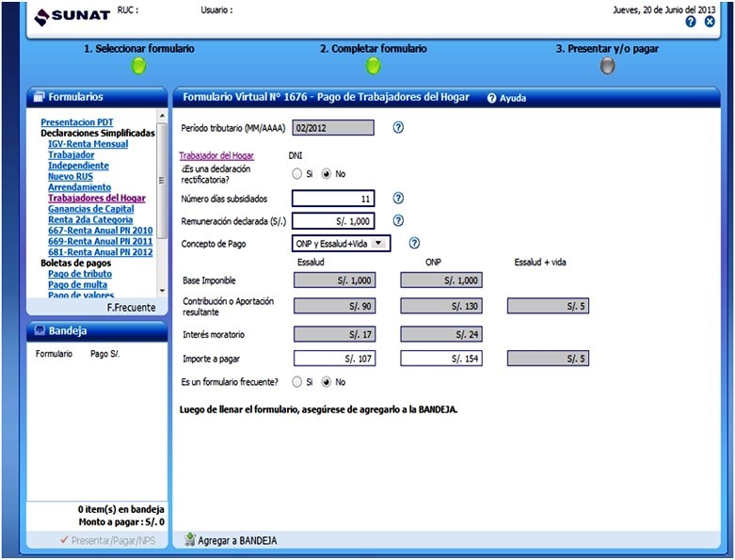
Task: Click ONP Base Imponible field
Action: [x=441, y=280]
